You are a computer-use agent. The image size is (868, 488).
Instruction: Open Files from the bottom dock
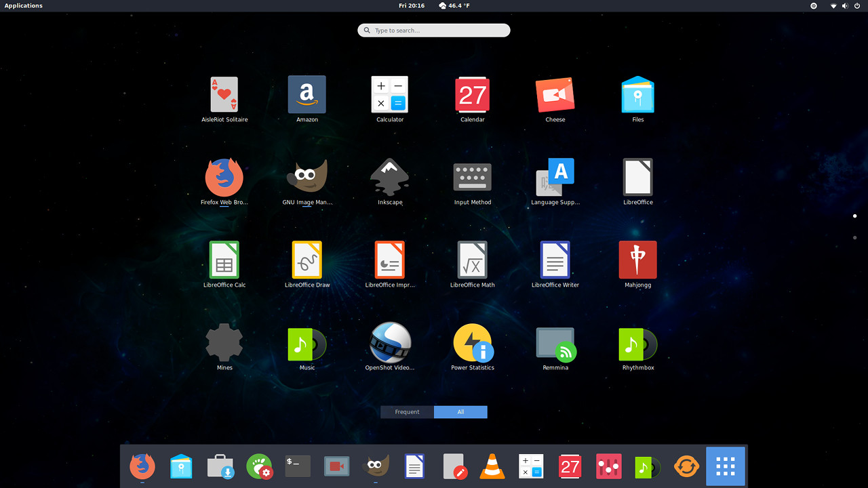click(181, 466)
